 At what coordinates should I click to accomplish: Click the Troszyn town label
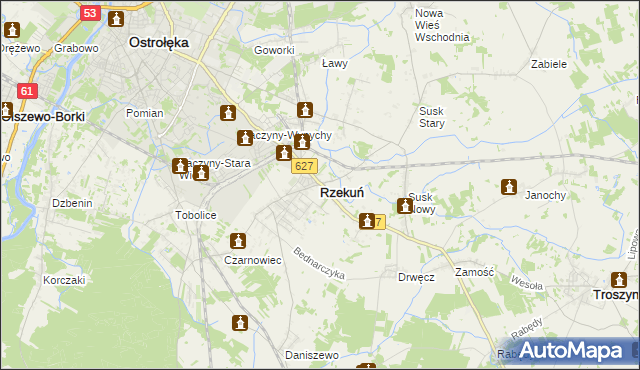[x=616, y=295]
